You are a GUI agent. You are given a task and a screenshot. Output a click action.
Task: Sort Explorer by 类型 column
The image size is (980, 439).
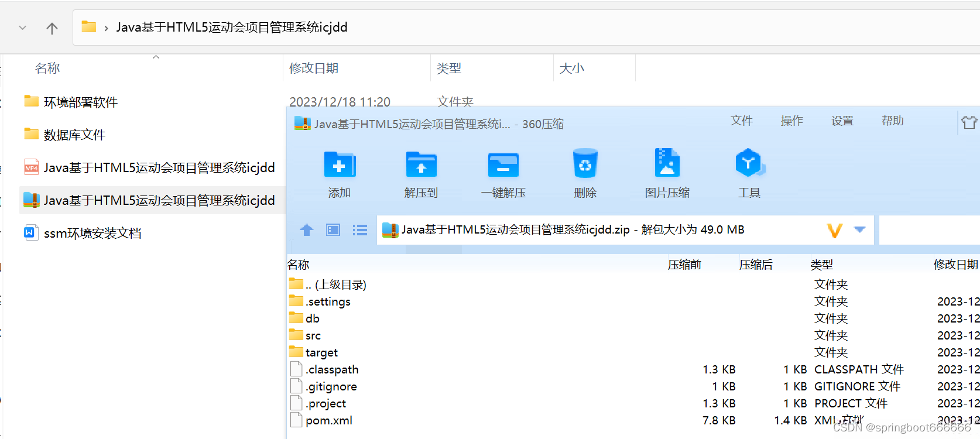pyautogui.click(x=449, y=68)
